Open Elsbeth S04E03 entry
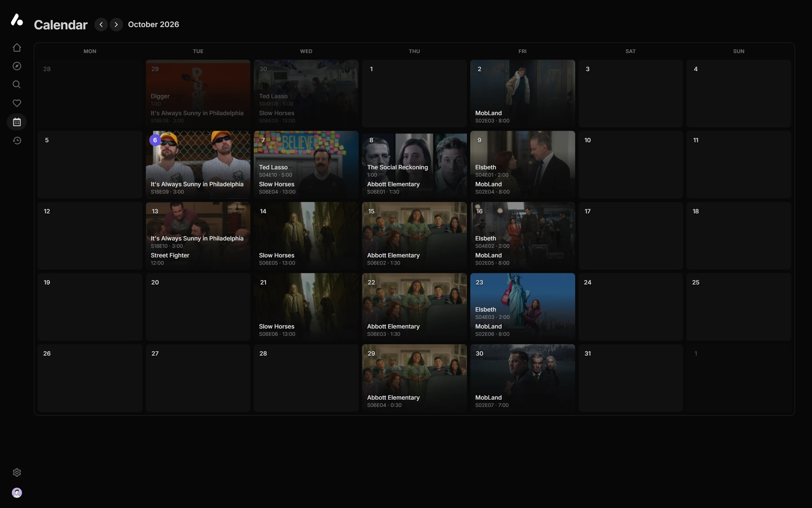This screenshot has height=508, width=812. tap(492, 313)
